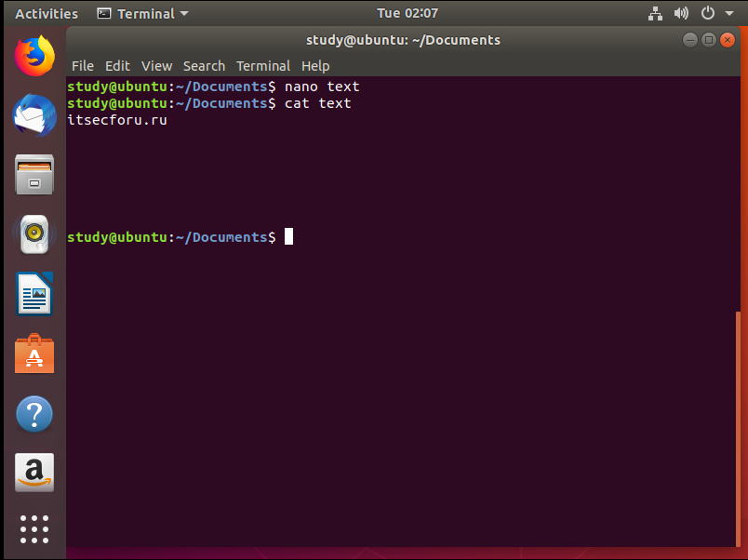Open the volume speaker indicator
This screenshot has width=748, height=560.
point(681,14)
